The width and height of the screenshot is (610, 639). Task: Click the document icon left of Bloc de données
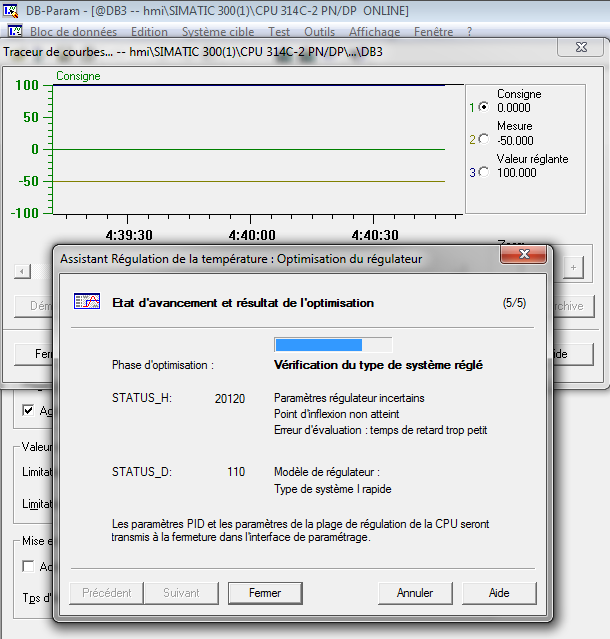[12, 32]
